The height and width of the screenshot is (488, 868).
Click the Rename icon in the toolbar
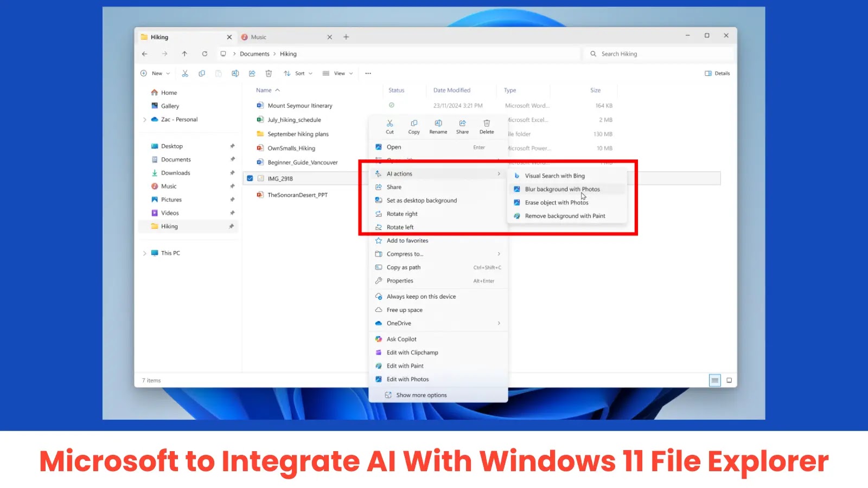pyautogui.click(x=235, y=73)
